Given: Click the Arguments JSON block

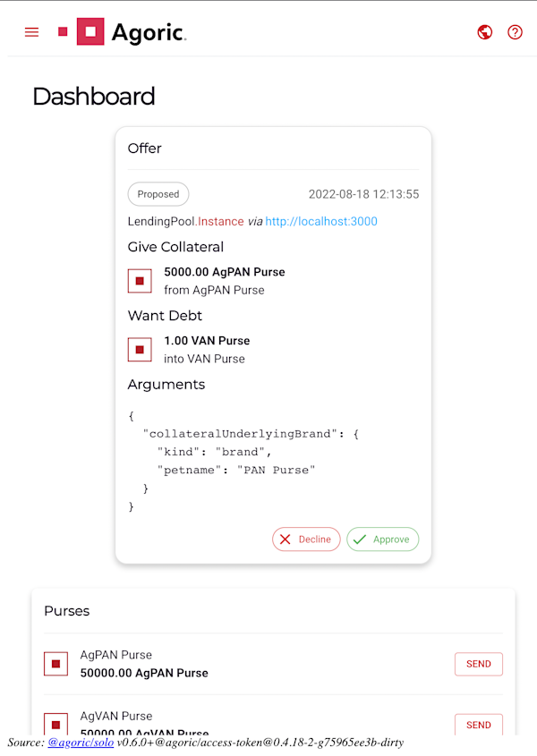Looking at the screenshot, I should 243,461.
